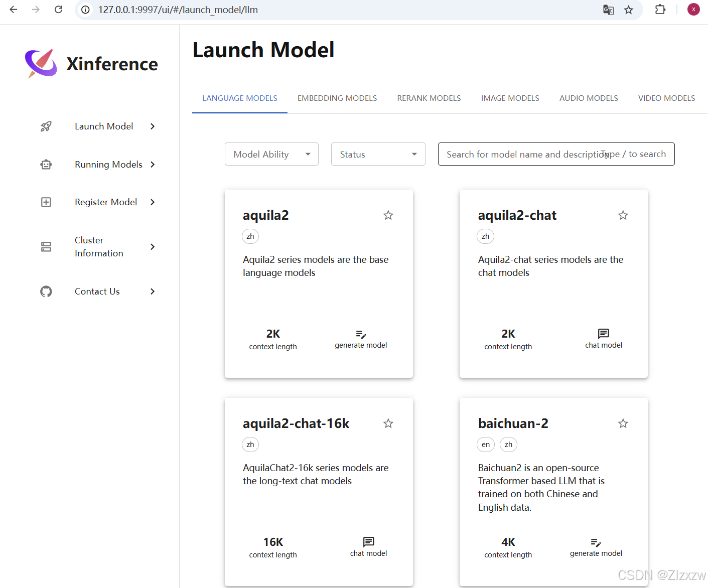Image resolution: width=708 pixels, height=588 pixels.
Task: Open Register Model from the sidebar
Action: [x=106, y=202]
